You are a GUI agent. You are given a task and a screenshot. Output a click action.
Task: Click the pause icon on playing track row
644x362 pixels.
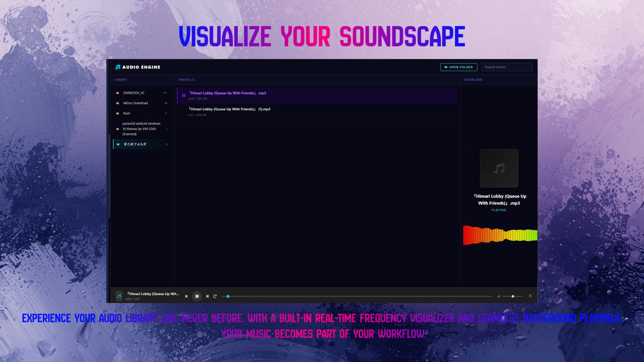pos(184,96)
